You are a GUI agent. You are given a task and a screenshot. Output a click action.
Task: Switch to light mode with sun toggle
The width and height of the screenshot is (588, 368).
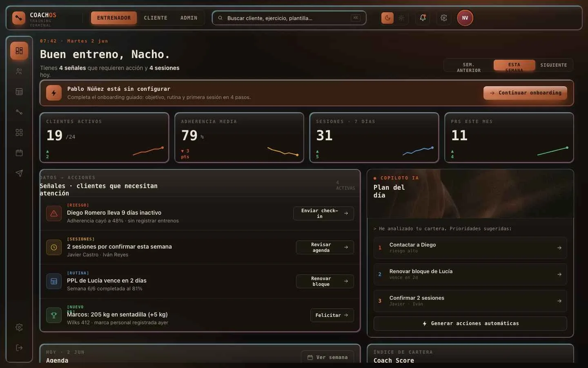point(401,18)
